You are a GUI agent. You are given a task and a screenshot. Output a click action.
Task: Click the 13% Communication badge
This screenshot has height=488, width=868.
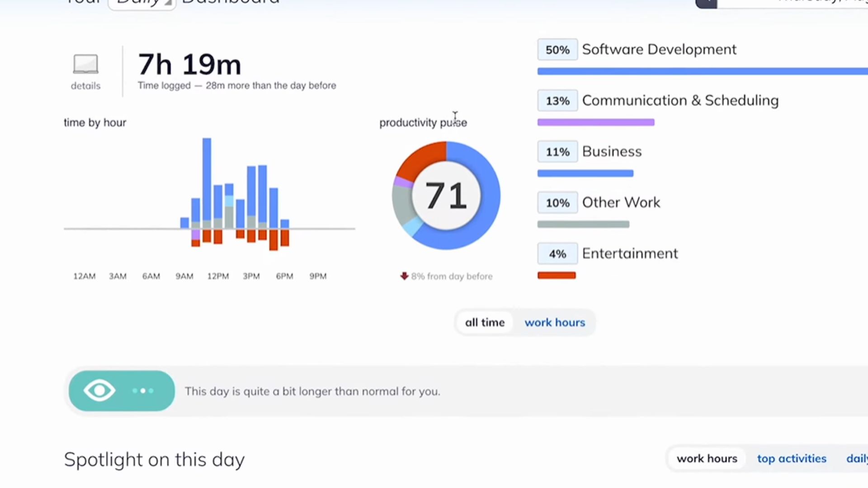[x=557, y=101]
